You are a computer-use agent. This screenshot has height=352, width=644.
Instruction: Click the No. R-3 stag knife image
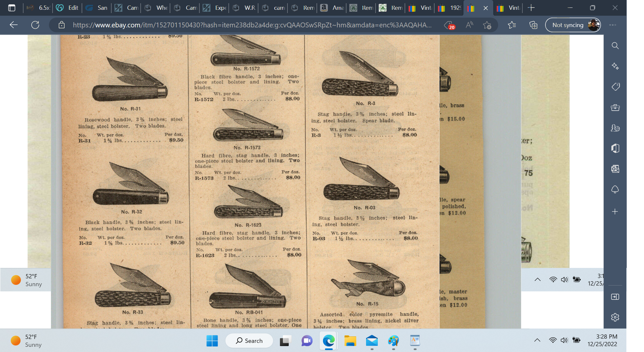tap(360, 74)
